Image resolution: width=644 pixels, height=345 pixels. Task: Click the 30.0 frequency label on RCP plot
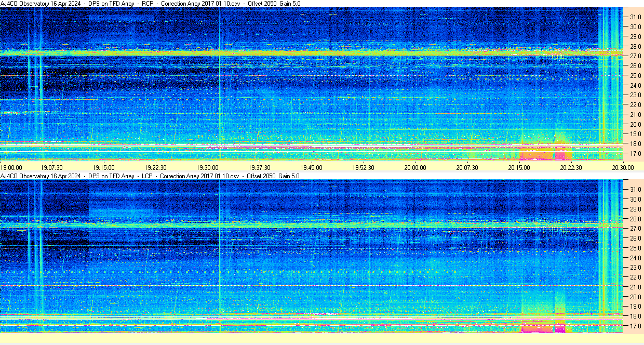636,26
